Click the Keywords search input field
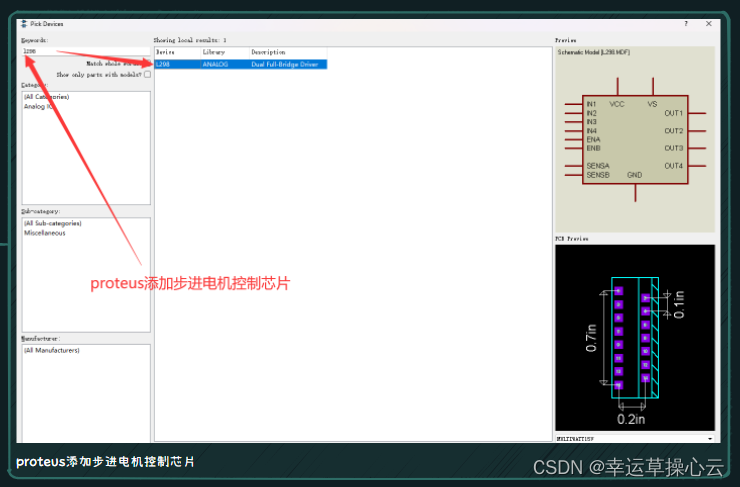The width and height of the screenshot is (740, 487). [x=86, y=51]
